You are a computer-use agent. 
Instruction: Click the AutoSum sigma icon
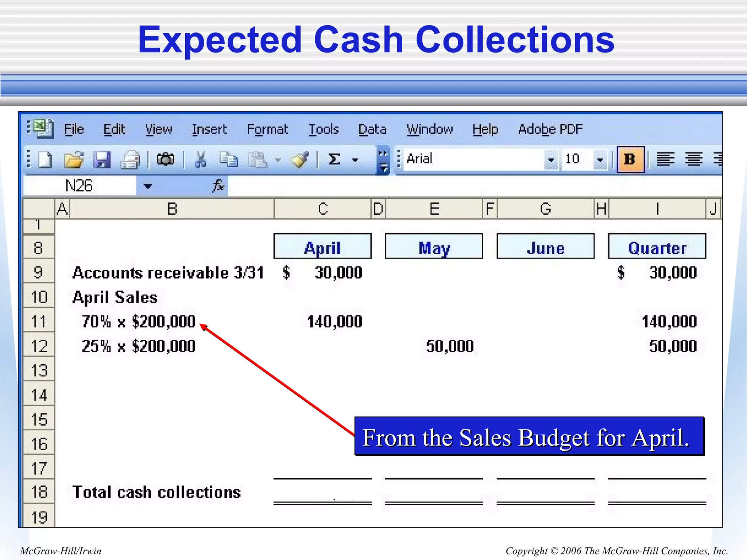(x=334, y=159)
